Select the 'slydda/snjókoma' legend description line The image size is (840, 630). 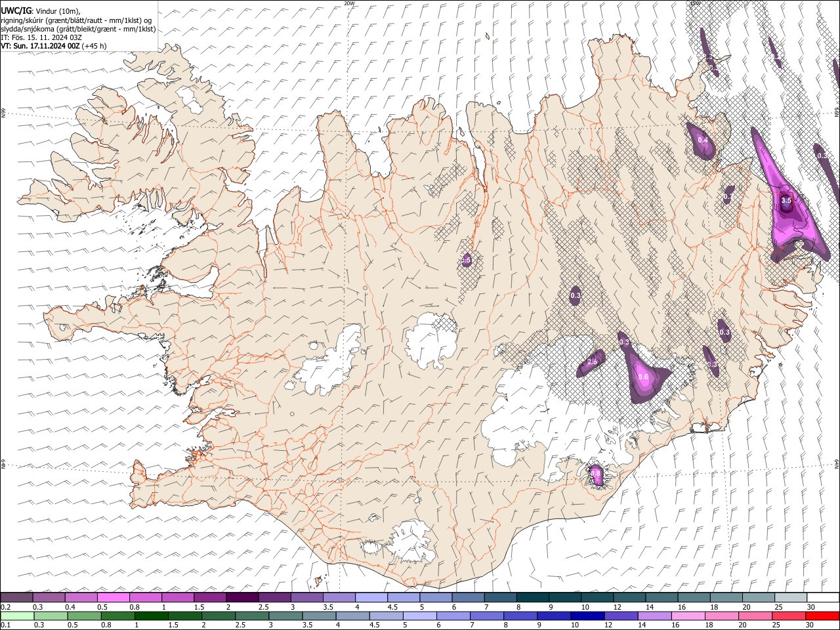[79, 29]
